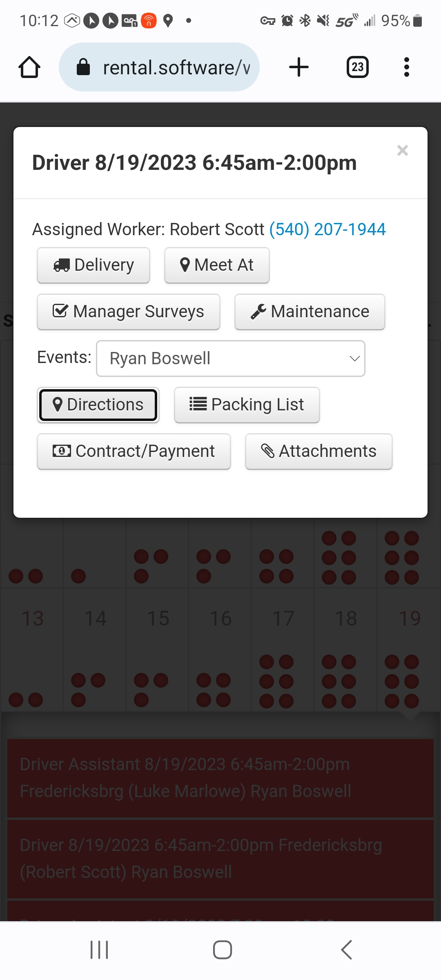This screenshot has height=980, width=441.
Task: View Attachments for the event
Action: [x=319, y=451]
